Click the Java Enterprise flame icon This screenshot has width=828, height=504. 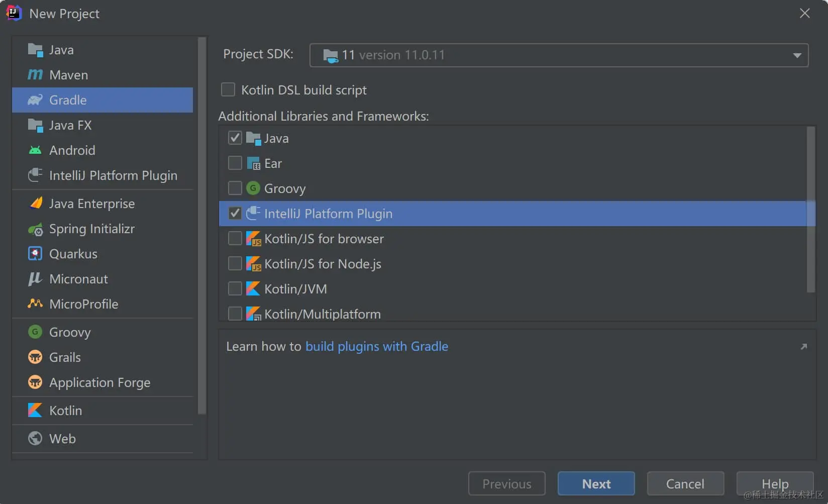36,203
